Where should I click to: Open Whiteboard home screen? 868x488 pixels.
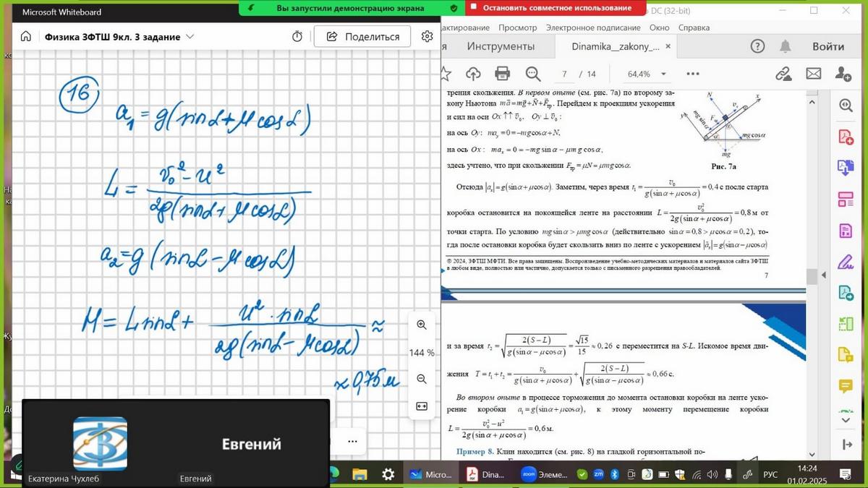coord(26,37)
